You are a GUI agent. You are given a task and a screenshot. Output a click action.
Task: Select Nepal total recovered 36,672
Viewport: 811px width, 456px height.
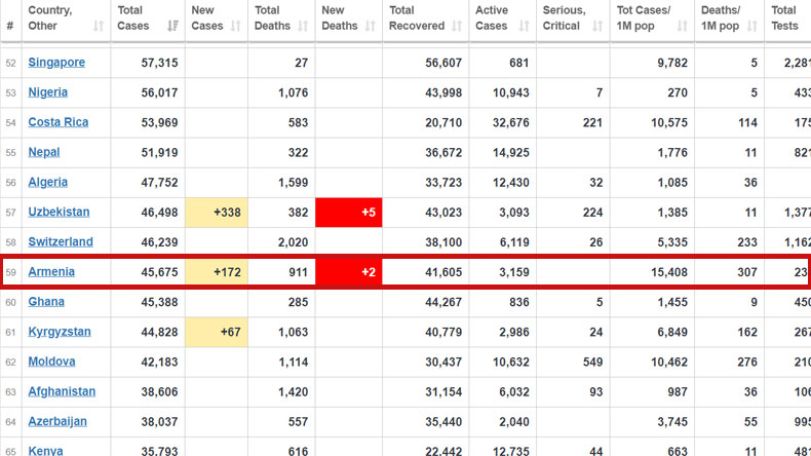tap(443, 153)
